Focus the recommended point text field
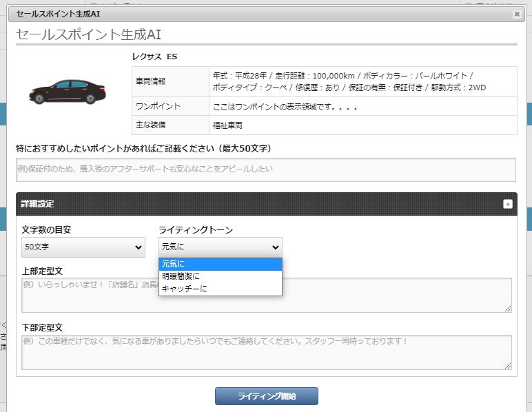Image resolution: width=532 pixels, height=412 pixels. pyautogui.click(x=266, y=169)
